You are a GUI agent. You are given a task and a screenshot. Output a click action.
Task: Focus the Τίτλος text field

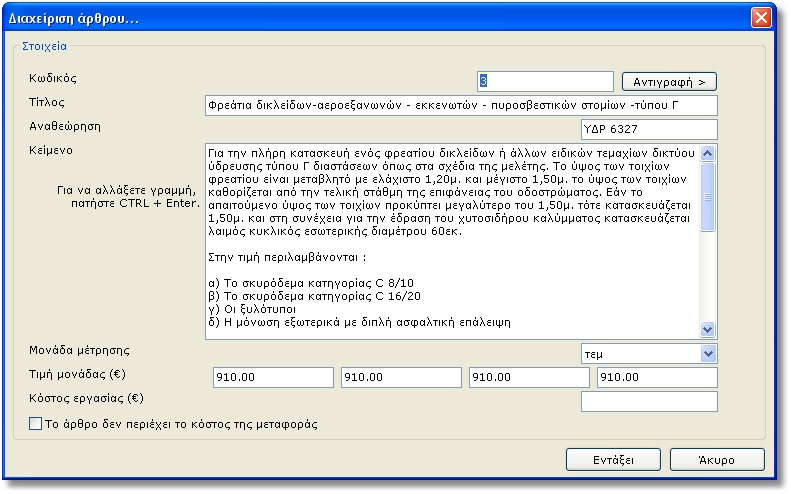(460, 105)
